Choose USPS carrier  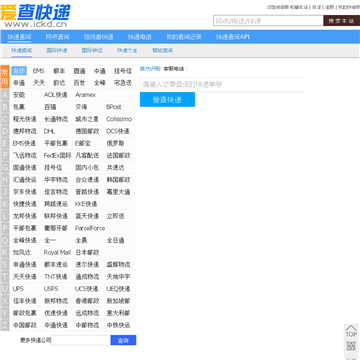pyautogui.click(x=51, y=289)
